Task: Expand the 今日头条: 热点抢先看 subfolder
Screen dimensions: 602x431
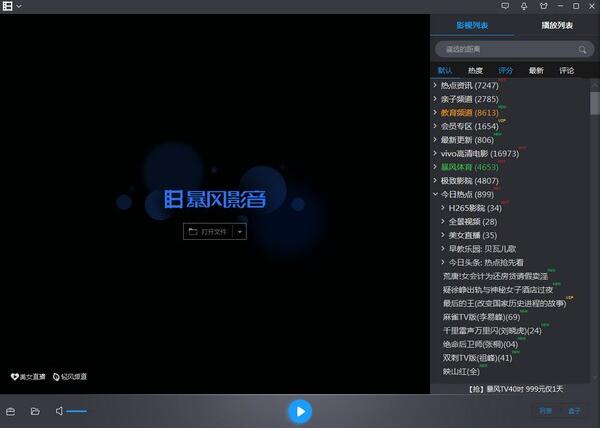Action: pyautogui.click(x=443, y=262)
